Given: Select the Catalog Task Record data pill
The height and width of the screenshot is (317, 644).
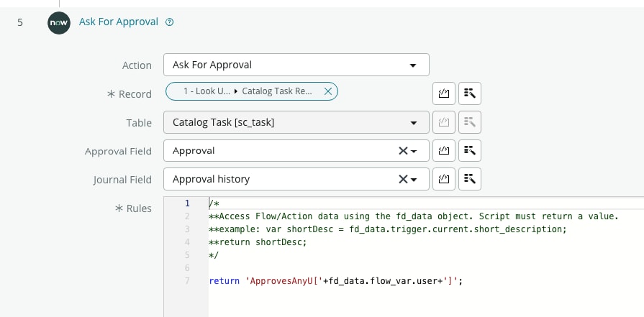Looking at the screenshot, I should click(251, 91).
